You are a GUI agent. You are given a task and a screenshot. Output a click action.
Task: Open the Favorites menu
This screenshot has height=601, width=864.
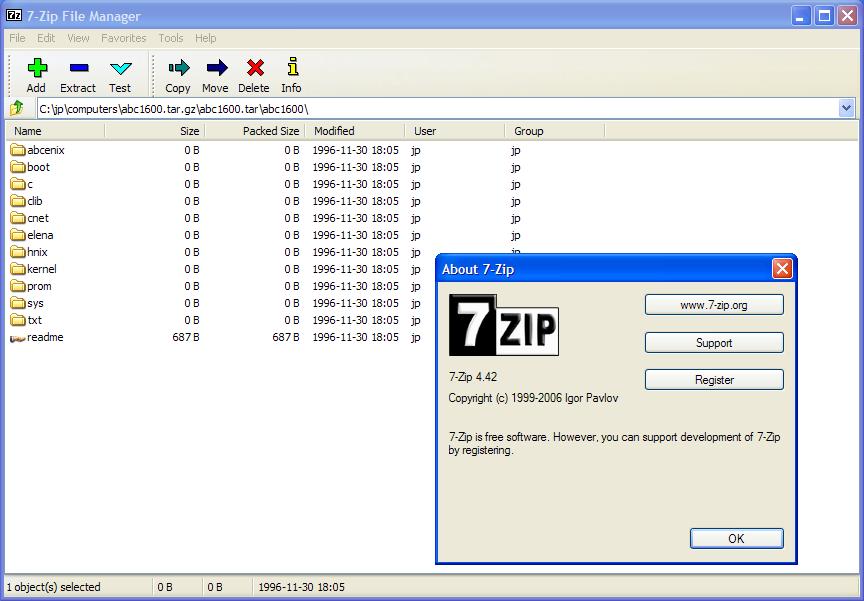123,38
